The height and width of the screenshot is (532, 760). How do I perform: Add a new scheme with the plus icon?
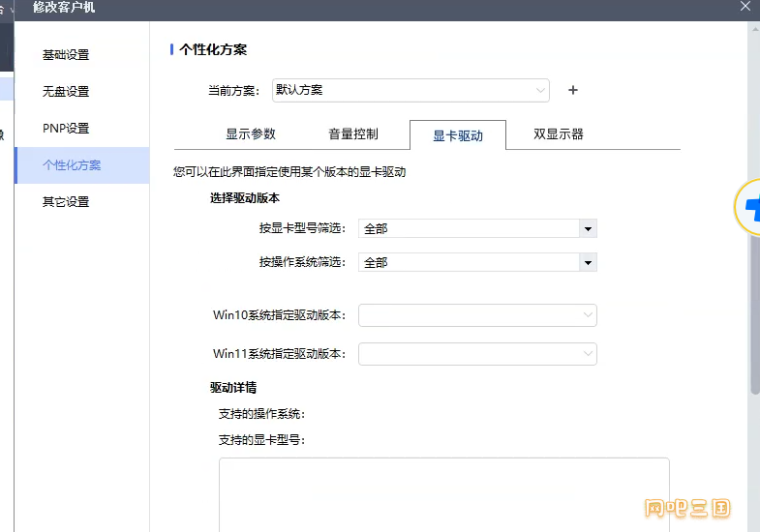[x=572, y=90]
